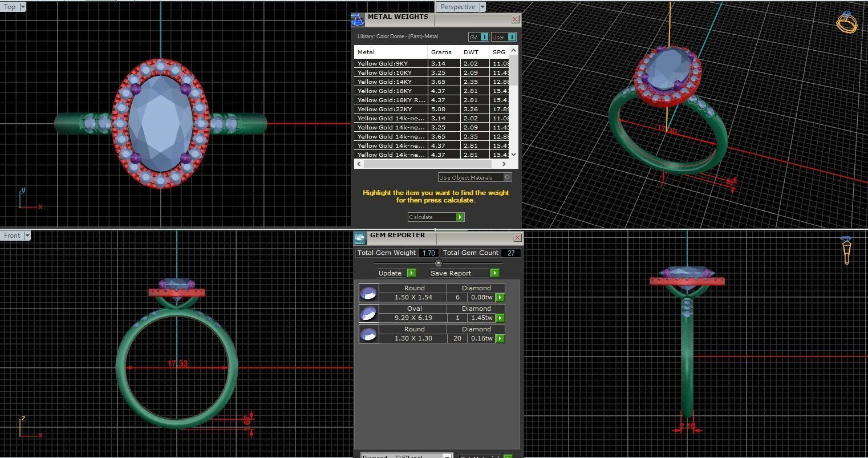868x458 pixels.
Task: Select the Yellow Gold:18KY row
Action: 431,91
